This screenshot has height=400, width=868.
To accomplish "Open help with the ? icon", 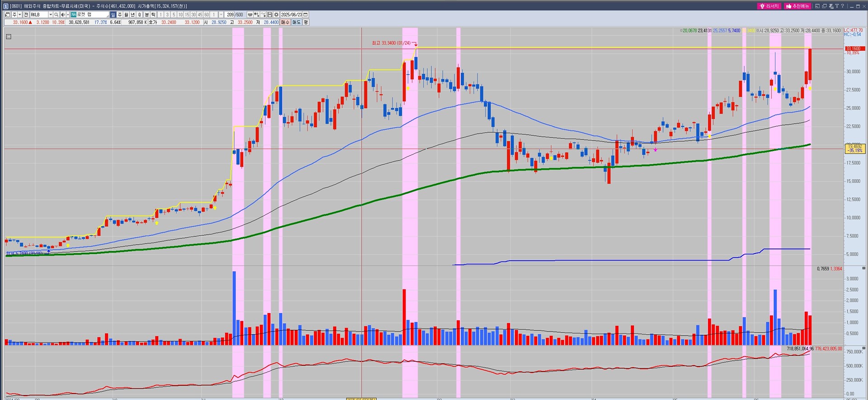I will coord(842,6).
